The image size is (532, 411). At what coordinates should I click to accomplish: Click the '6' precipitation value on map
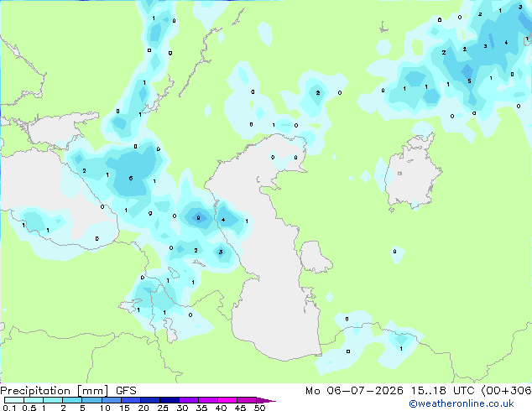click(x=131, y=179)
